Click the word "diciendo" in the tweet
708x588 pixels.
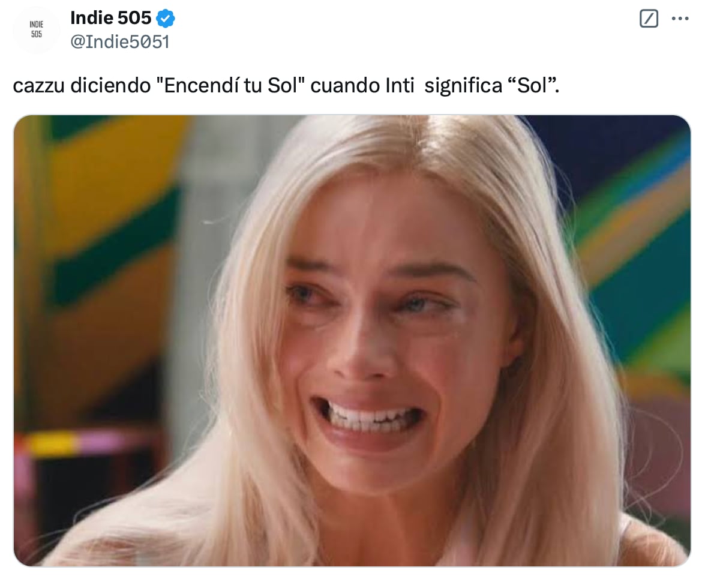tap(110, 85)
